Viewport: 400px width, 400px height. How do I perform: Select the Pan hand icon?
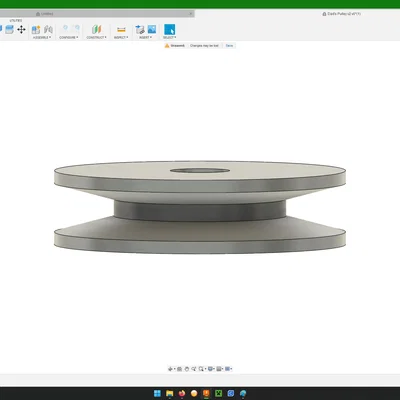(187, 369)
